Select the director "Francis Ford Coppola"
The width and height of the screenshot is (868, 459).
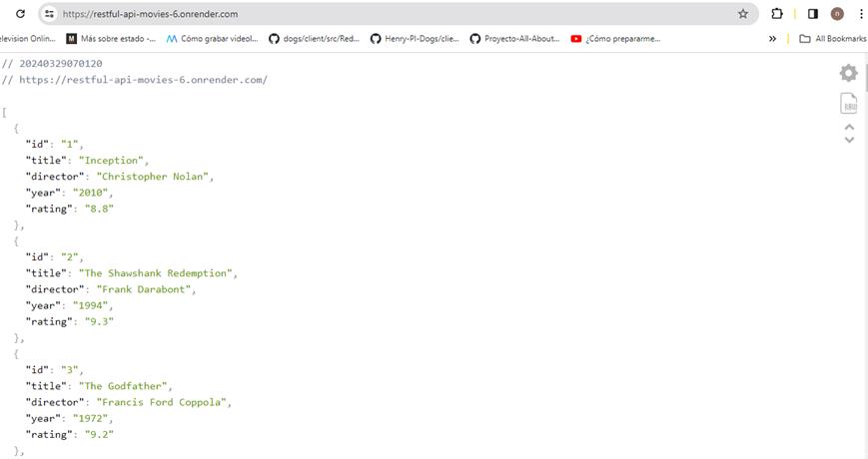(162, 402)
